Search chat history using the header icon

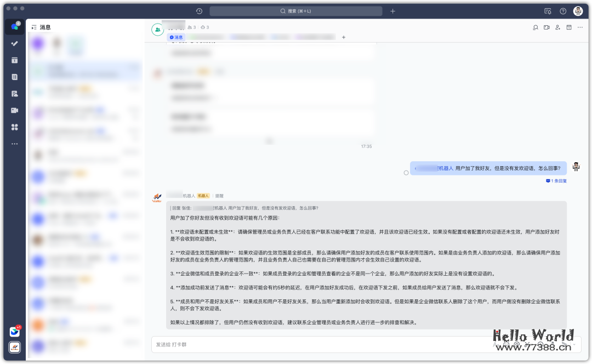pos(536,27)
